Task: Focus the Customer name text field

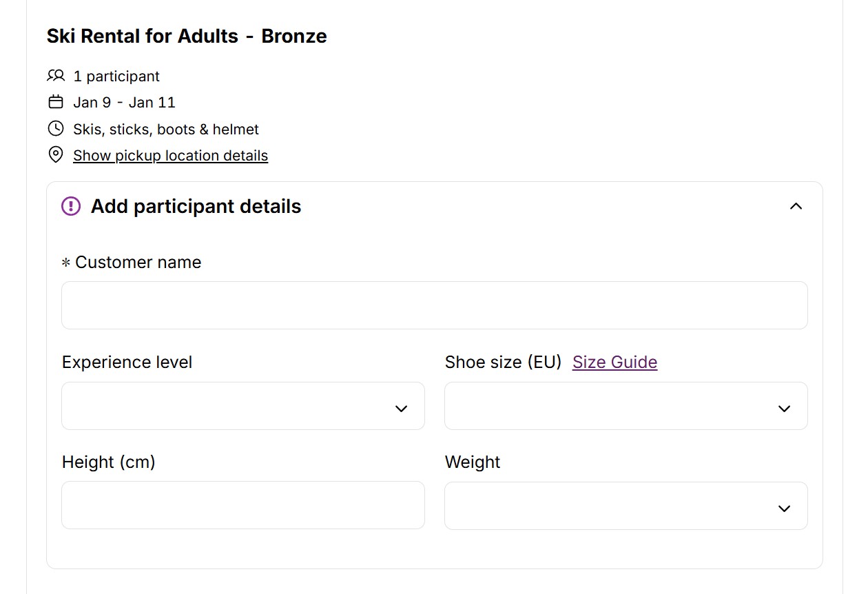Action: click(434, 305)
